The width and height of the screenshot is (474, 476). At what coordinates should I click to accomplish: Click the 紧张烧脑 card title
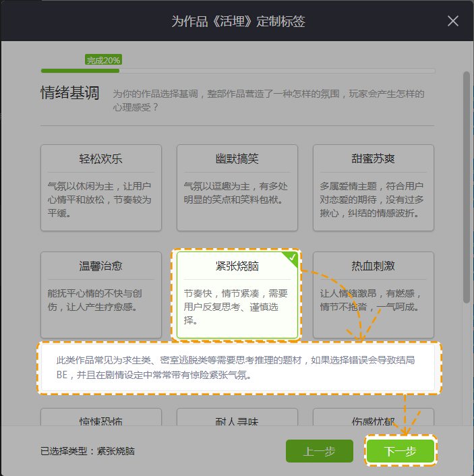(233, 267)
